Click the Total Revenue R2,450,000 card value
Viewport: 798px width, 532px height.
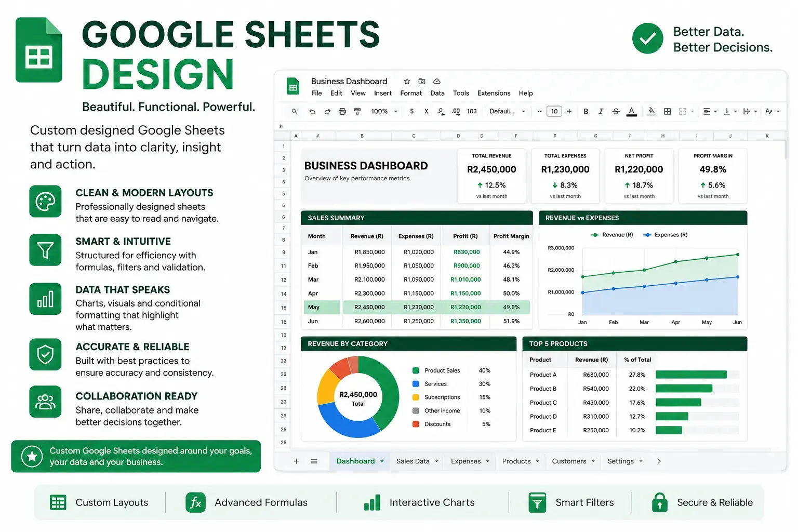[491, 170]
